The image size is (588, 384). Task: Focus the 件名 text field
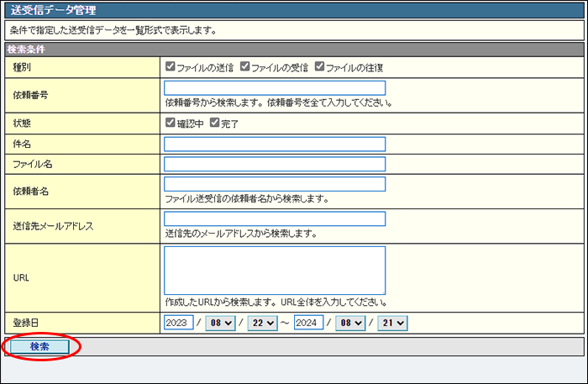[275, 144]
